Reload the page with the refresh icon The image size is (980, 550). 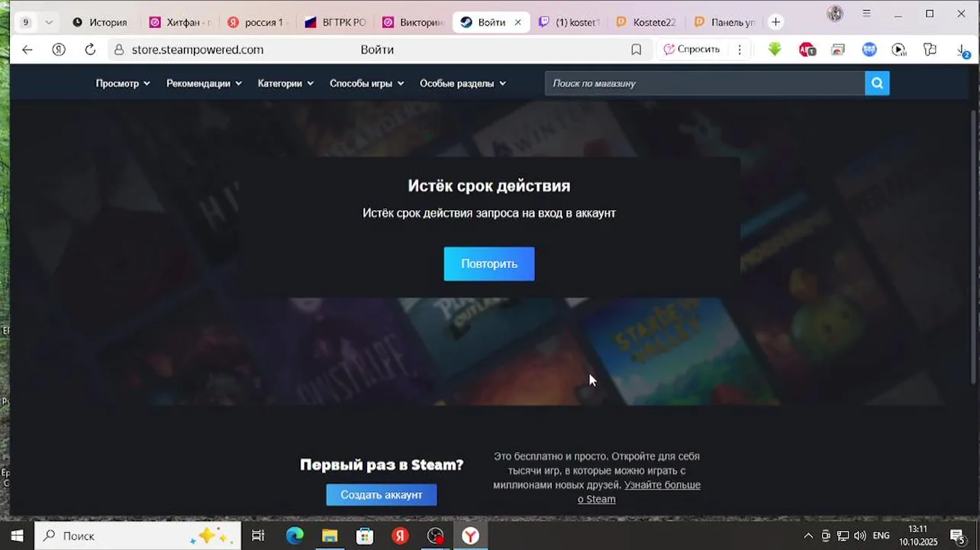[x=90, y=50]
